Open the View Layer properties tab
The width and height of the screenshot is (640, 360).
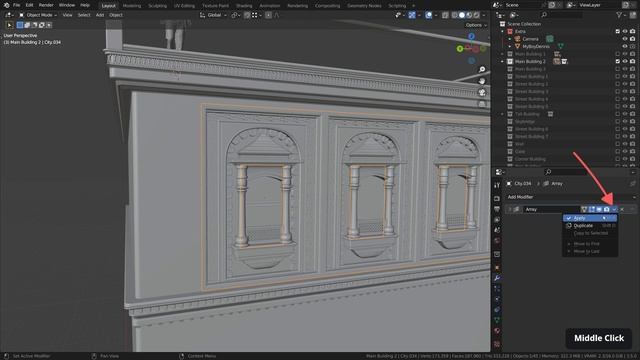pyautogui.click(x=497, y=220)
